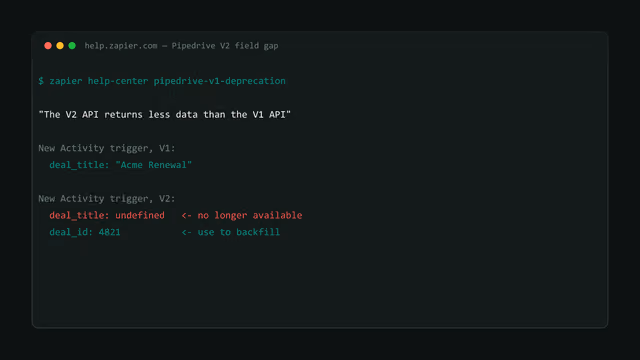Click help-center in the command line
The height and width of the screenshot is (360, 640).
pos(118,81)
